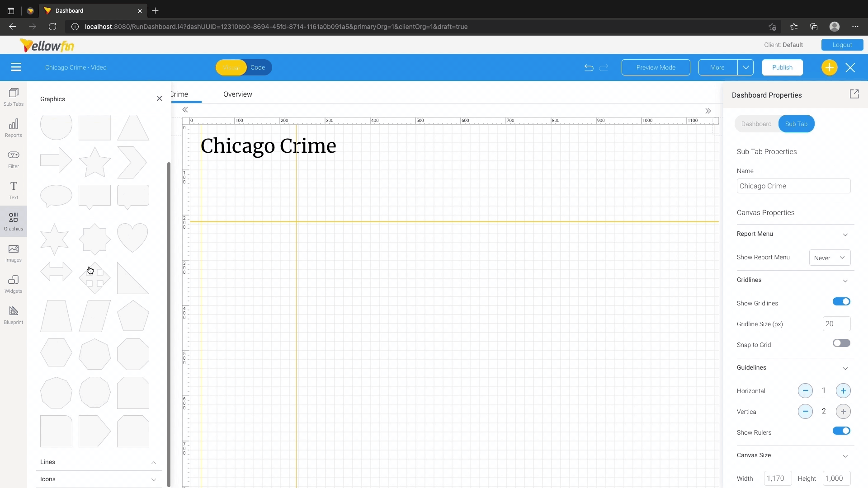The width and height of the screenshot is (868, 488).
Task: Switch to the Overview sub tab
Action: [x=237, y=94]
